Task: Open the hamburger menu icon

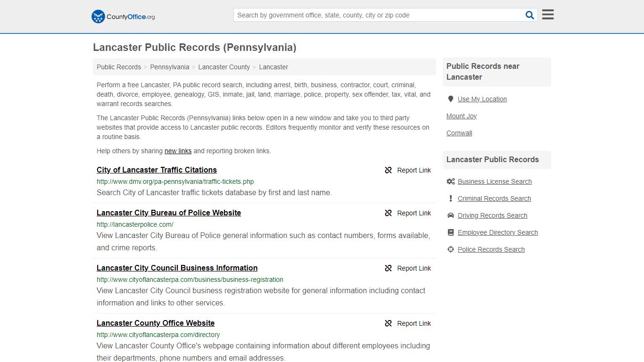Action: [548, 15]
